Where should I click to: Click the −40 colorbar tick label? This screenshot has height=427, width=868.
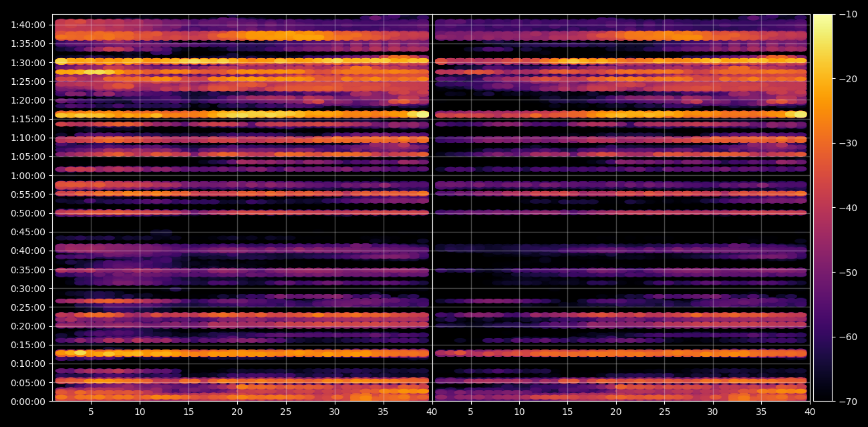click(847, 208)
